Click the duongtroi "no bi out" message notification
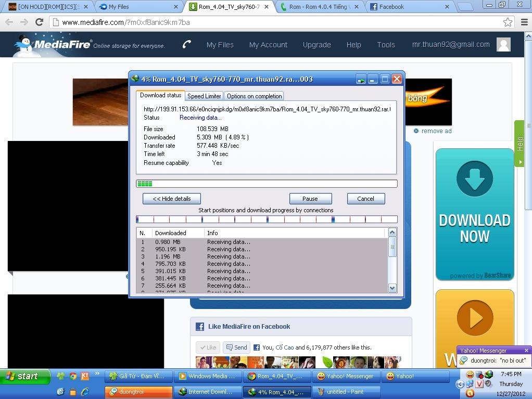The image size is (532, 399). [x=494, y=361]
